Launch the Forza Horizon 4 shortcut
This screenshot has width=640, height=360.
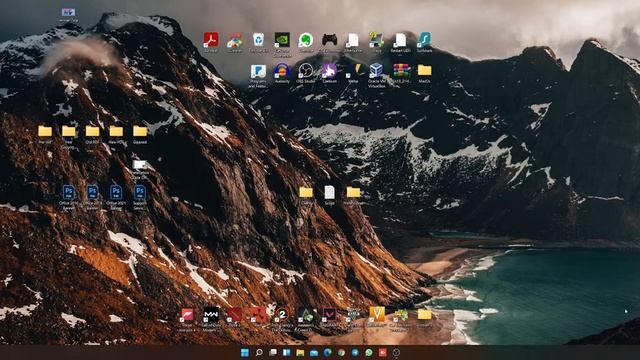point(187,315)
